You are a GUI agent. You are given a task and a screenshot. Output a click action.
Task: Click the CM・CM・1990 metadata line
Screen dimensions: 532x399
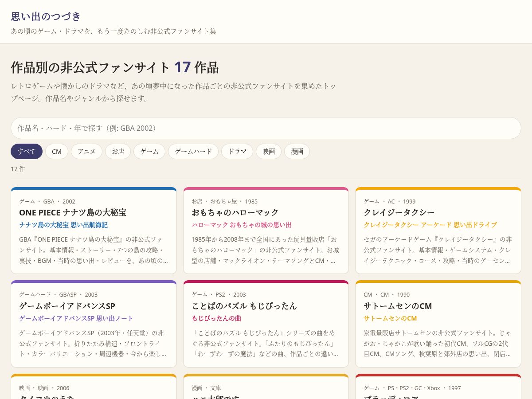(x=387, y=294)
